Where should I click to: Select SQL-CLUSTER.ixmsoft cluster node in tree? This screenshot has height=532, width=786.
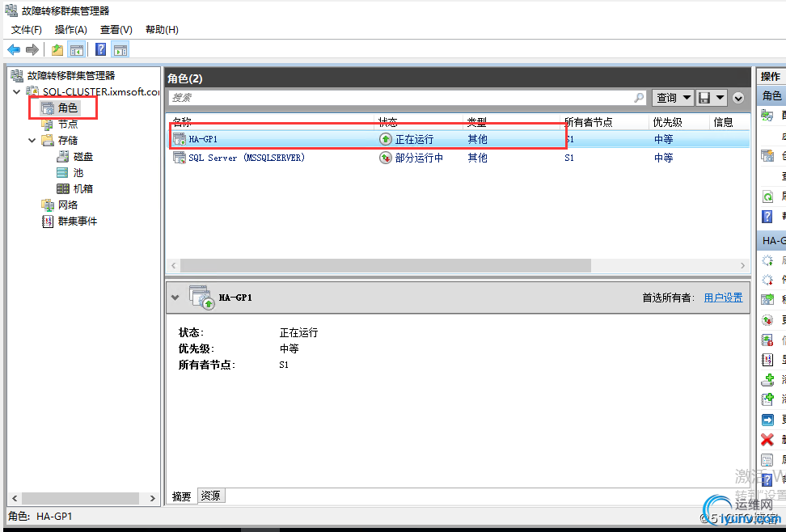click(93, 91)
